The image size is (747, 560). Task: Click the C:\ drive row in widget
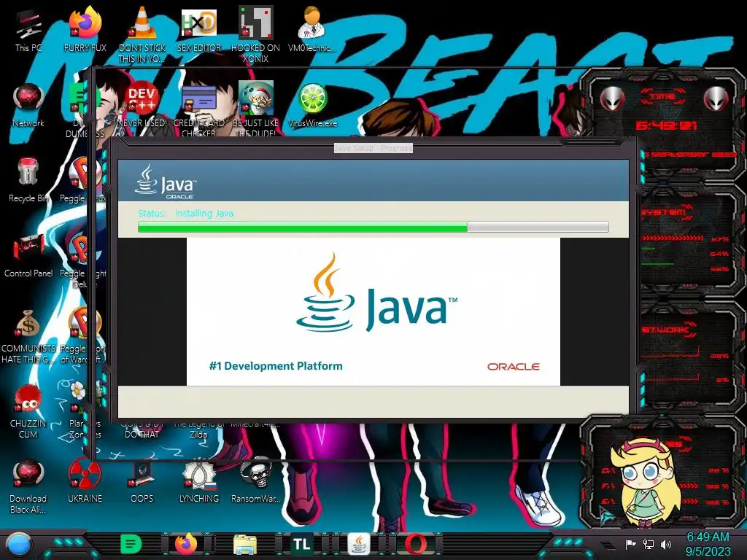point(665,470)
